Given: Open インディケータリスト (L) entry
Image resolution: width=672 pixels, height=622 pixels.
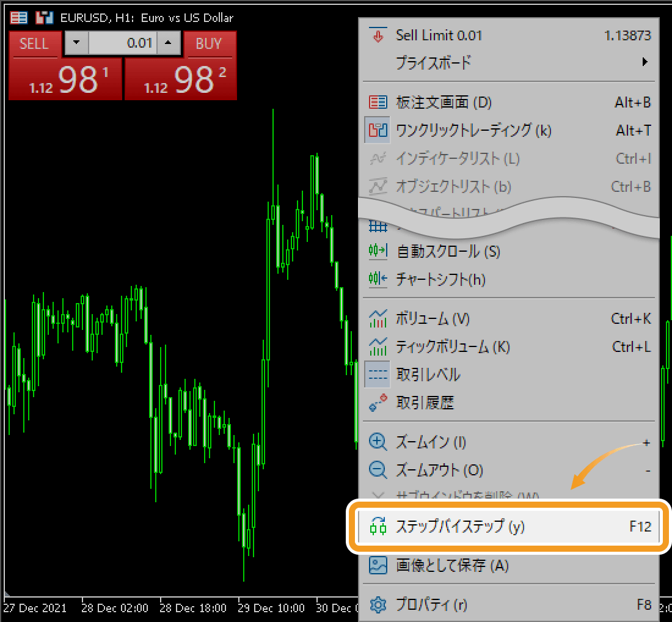Looking at the screenshot, I should pos(509,159).
